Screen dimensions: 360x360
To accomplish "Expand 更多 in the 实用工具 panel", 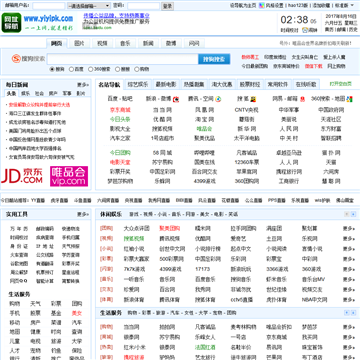I will point(83,214).
